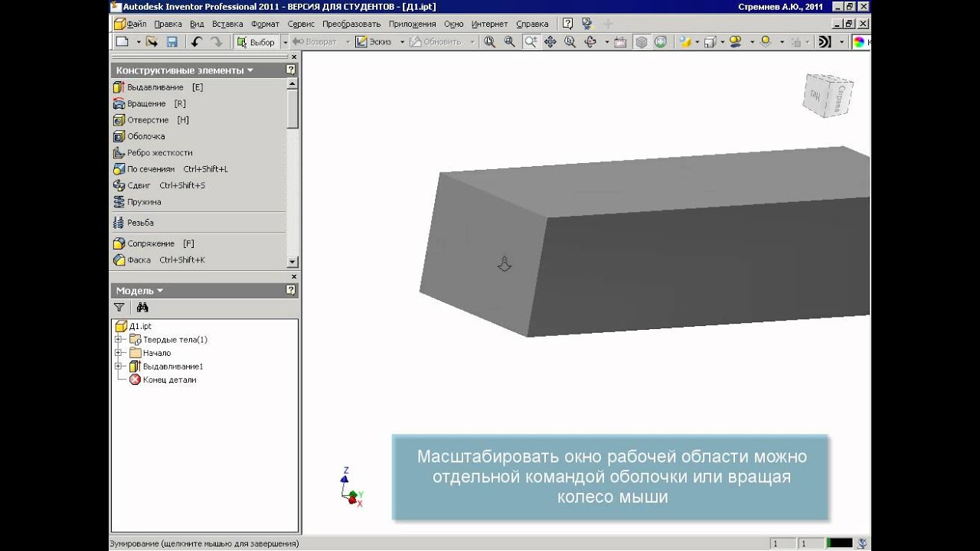Activate the Pan view tool
This screenshot has height=551, width=980.
coord(550,42)
